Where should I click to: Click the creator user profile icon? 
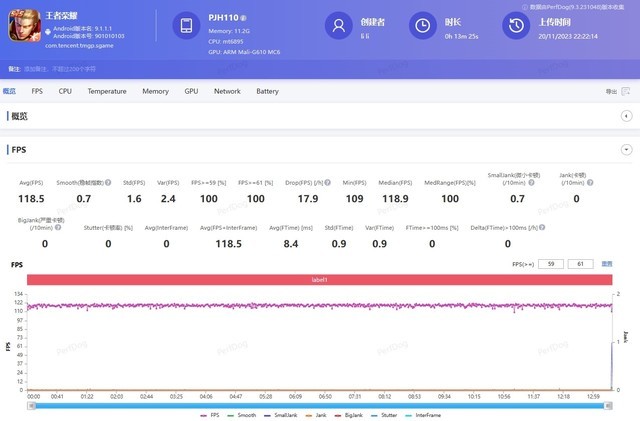click(340, 26)
